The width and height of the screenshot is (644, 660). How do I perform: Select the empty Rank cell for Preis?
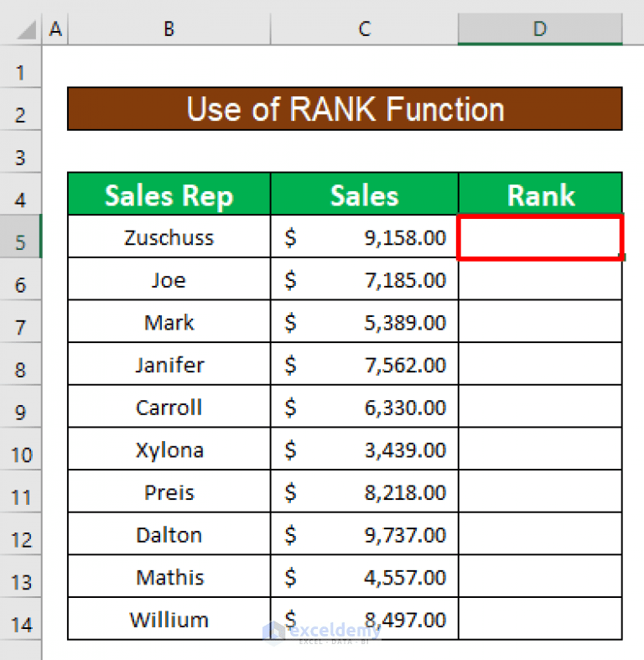pos(540,491)
